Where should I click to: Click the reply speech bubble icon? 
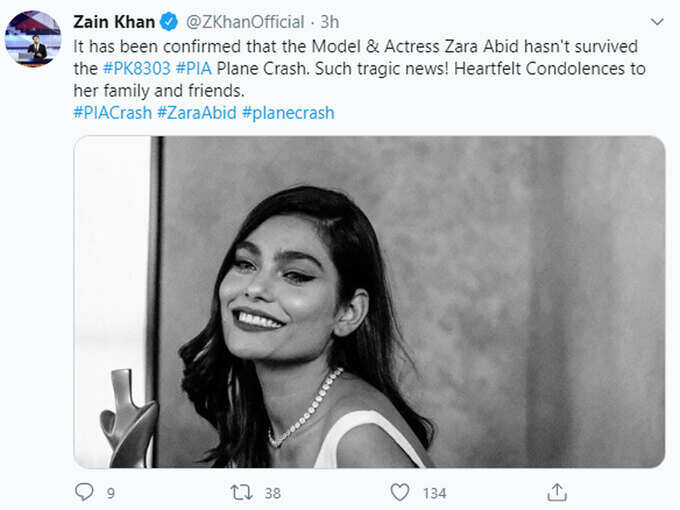(84, 492)
